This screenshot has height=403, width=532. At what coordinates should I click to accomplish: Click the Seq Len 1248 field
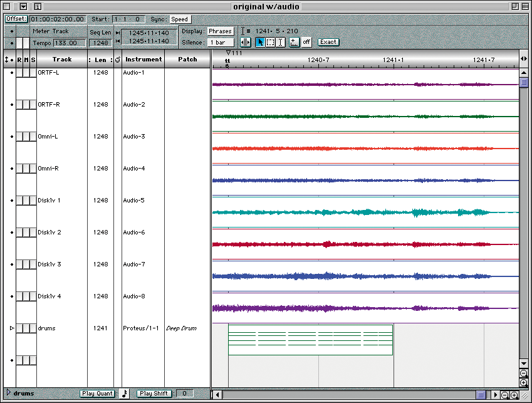click(101, 43)
